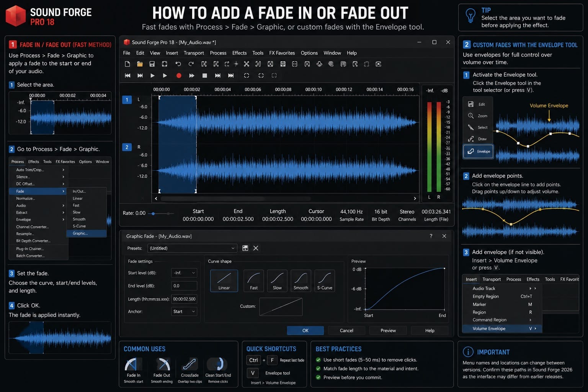Click the Fade Out icon under Common Uses
Viewport: 588px width, 392px height.
click(164, 364)
